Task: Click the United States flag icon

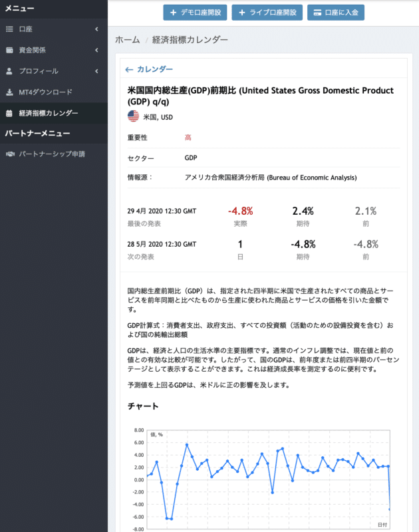Action: tap(133, 116)
